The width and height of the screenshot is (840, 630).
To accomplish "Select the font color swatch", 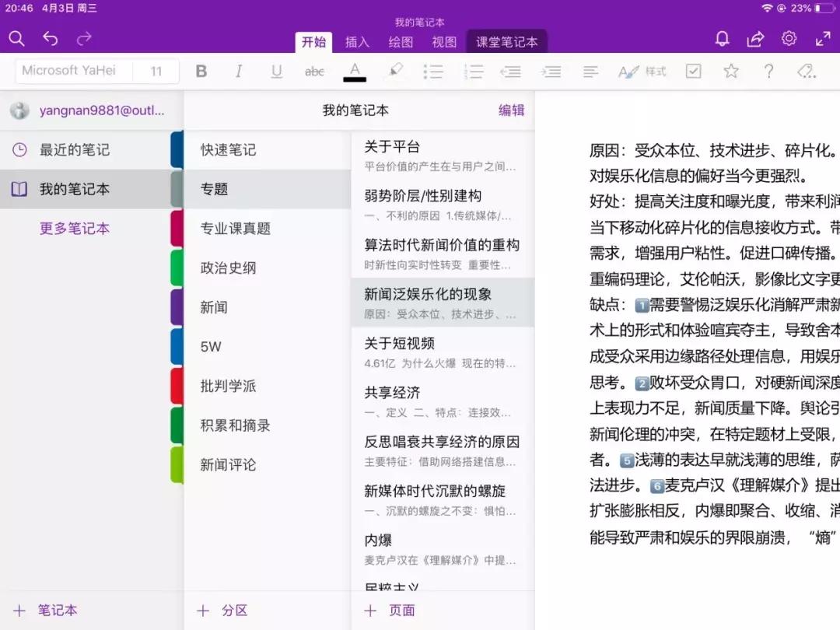I will click(355, 71).
